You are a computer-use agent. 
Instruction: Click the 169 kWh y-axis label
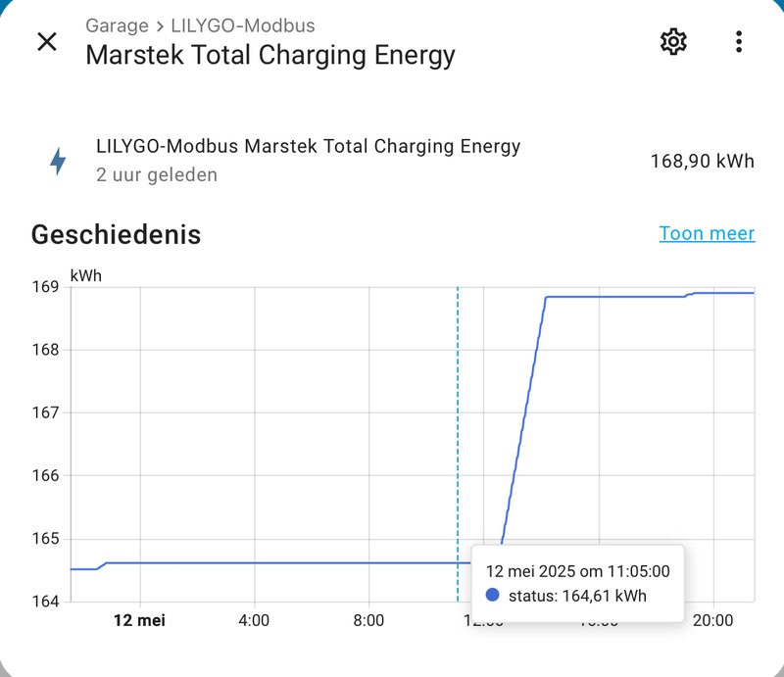coord(45,287)
